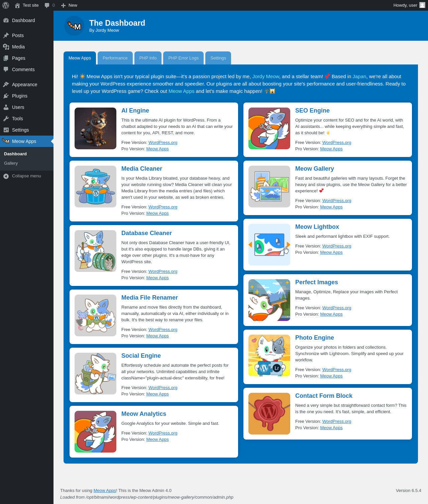428x504 pixels.
Task: Click the Meow Gallery image
Action: tap(269, 186)
